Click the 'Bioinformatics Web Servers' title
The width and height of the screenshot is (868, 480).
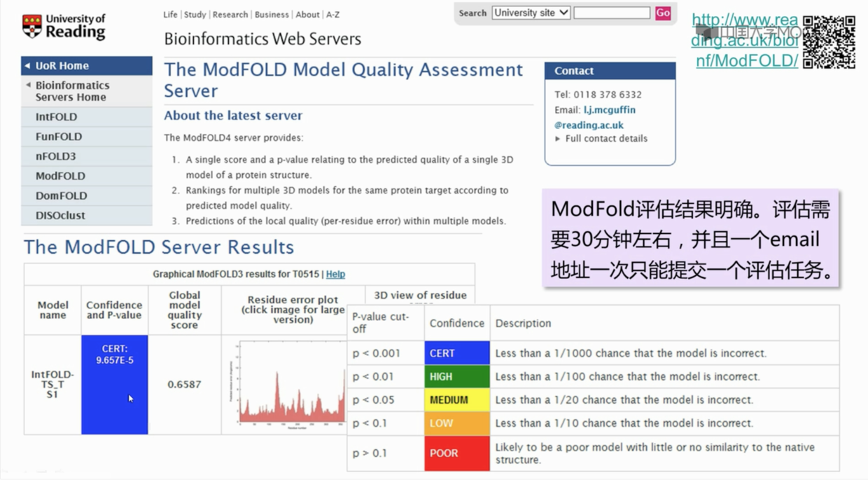click(x=262, y=39)
